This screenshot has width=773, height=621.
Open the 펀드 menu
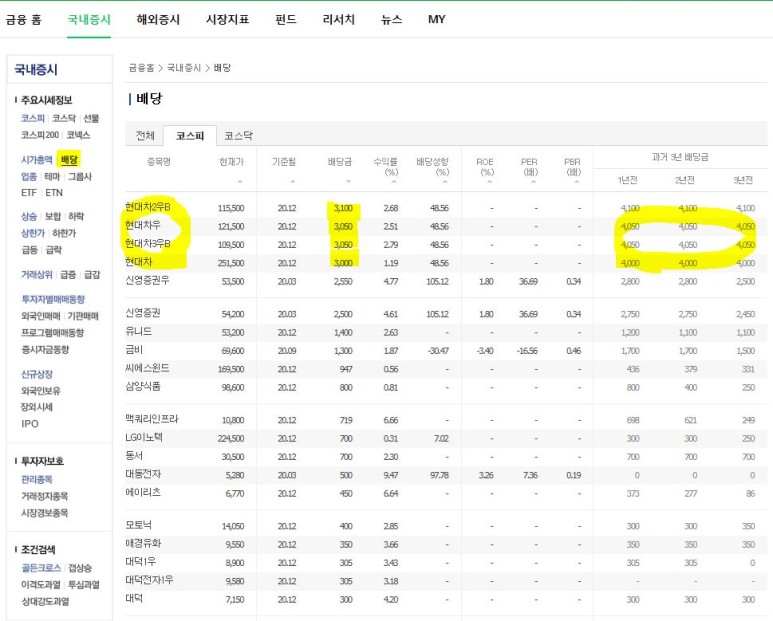[x=286, y=20]
